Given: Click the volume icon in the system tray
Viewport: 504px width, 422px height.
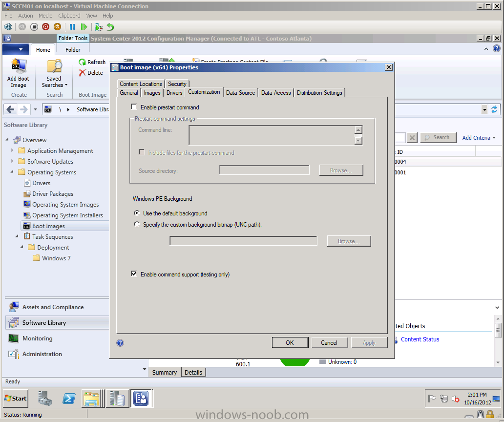Looking at the screenshot, I should [456, 399].
